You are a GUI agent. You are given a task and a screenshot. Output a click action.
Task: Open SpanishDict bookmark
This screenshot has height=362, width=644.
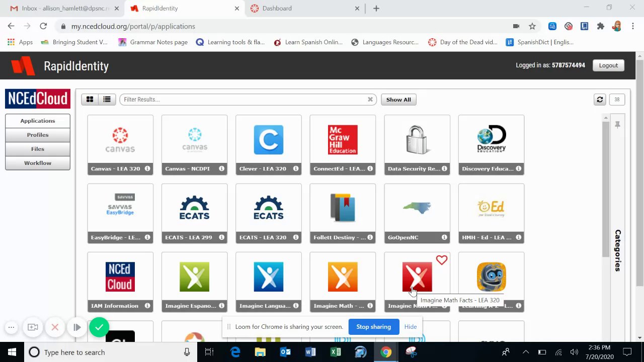coord(539,42)
